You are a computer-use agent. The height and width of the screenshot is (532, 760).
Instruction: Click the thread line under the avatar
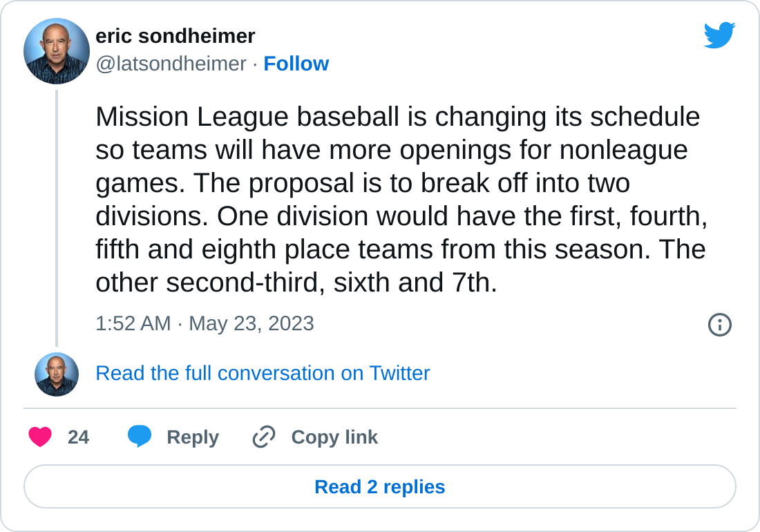coord(57,218)
